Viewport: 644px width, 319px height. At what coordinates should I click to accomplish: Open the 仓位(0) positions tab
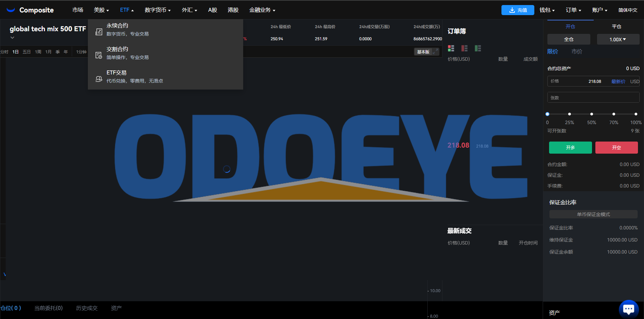(x=10, y=308)
